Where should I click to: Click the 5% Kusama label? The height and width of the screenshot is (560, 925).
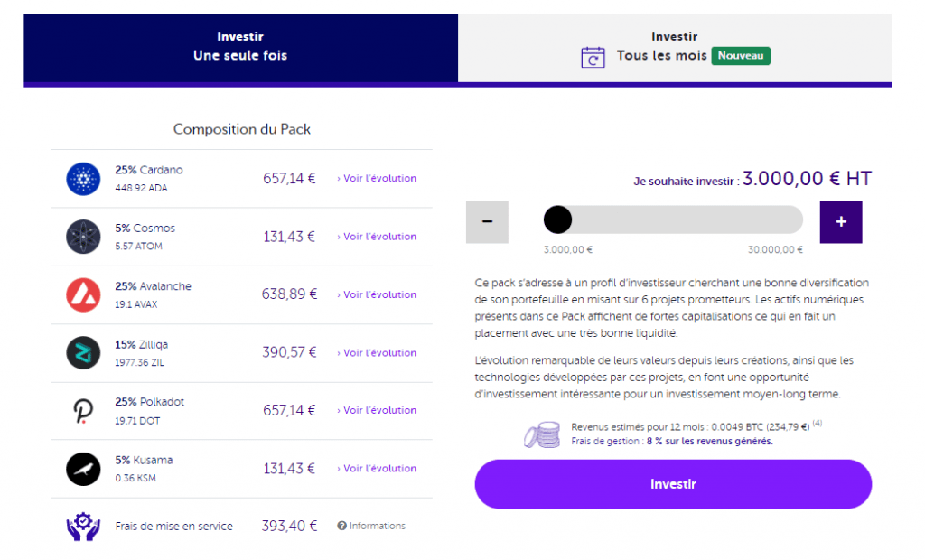(144, 461)
